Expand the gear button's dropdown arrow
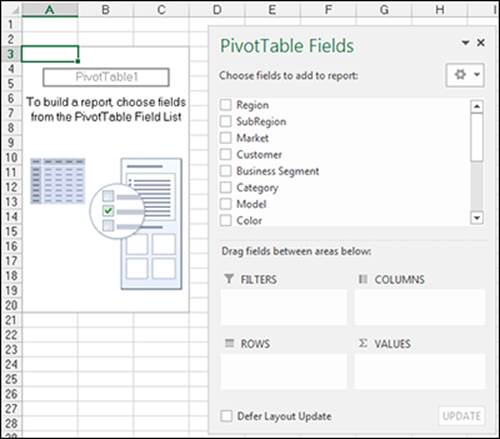The image size is (500, 439). click(x=477, y=74)
